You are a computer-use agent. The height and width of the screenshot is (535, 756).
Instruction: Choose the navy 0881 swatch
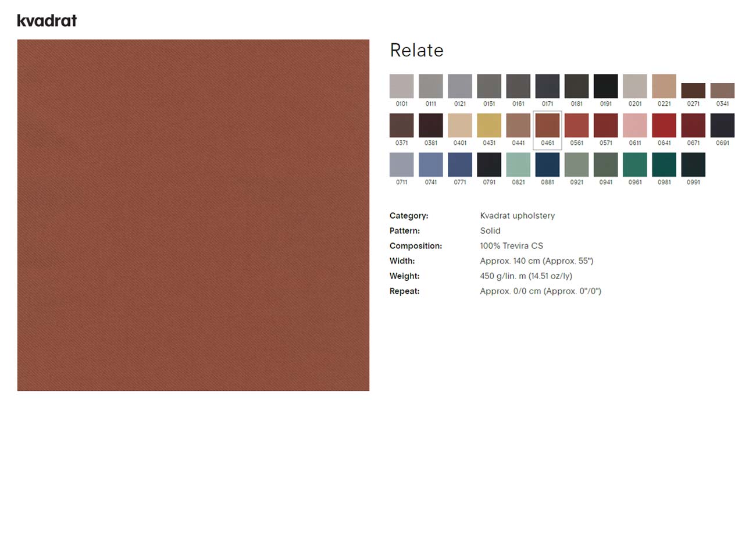coord(547,165)
